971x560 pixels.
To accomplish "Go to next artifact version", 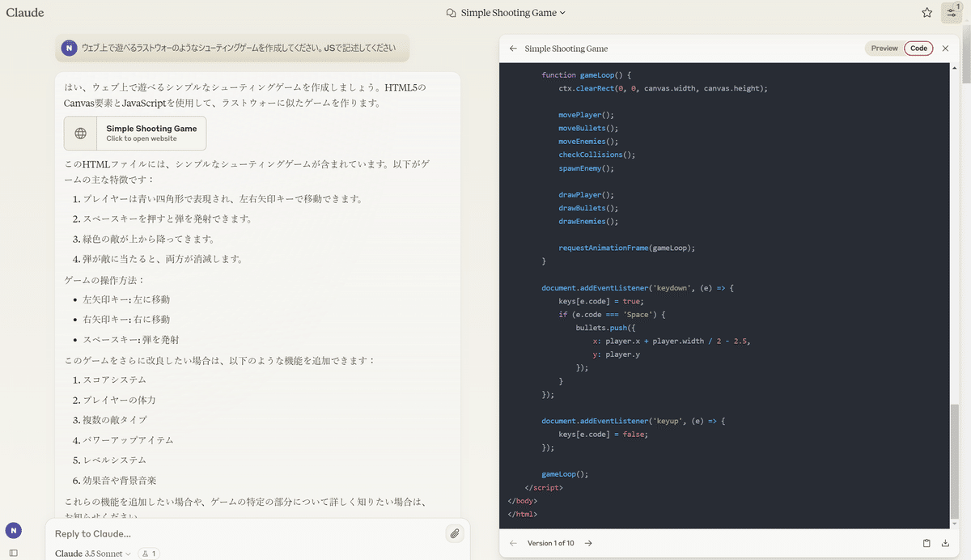I will click(x=588, y=543).
